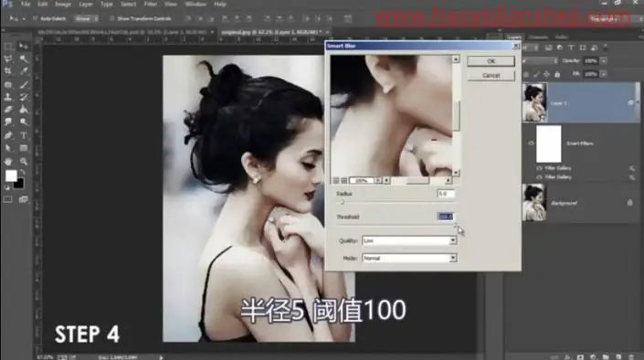Image resolution: width=644 pixels, height=360 pixels.
Task: Open the Window menu
Action: point(195,4)
